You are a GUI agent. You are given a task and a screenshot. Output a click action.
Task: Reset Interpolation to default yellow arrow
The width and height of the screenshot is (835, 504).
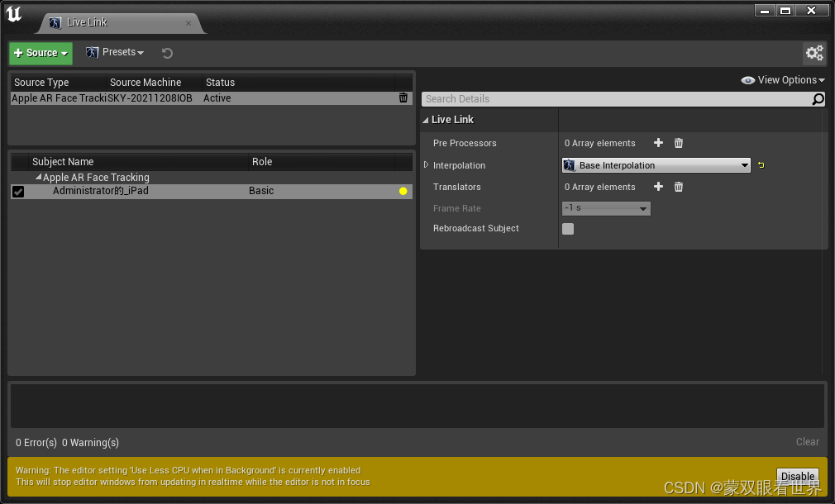tap(761, 165)
